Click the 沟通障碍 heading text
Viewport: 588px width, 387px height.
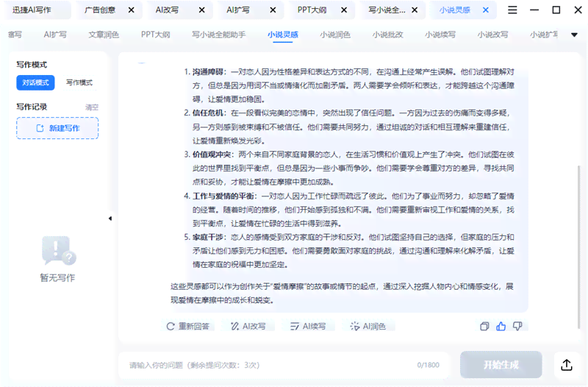[x=208, y=71]
